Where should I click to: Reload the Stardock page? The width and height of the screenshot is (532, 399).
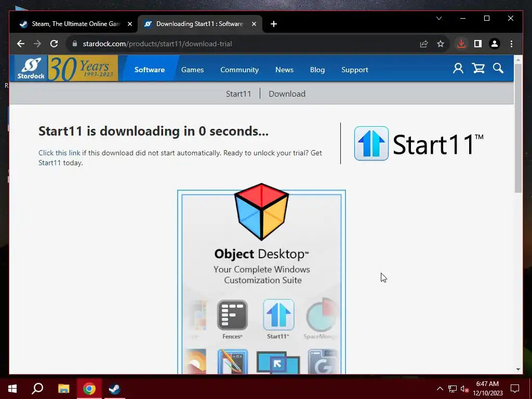pos(54,44)
